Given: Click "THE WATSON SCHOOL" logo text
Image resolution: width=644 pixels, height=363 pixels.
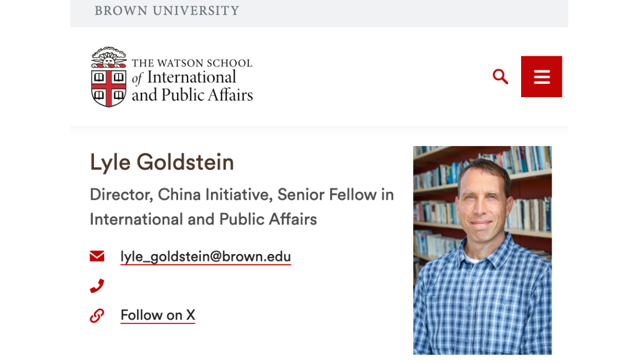Looking at the screenshot, I should coord(192,63).
